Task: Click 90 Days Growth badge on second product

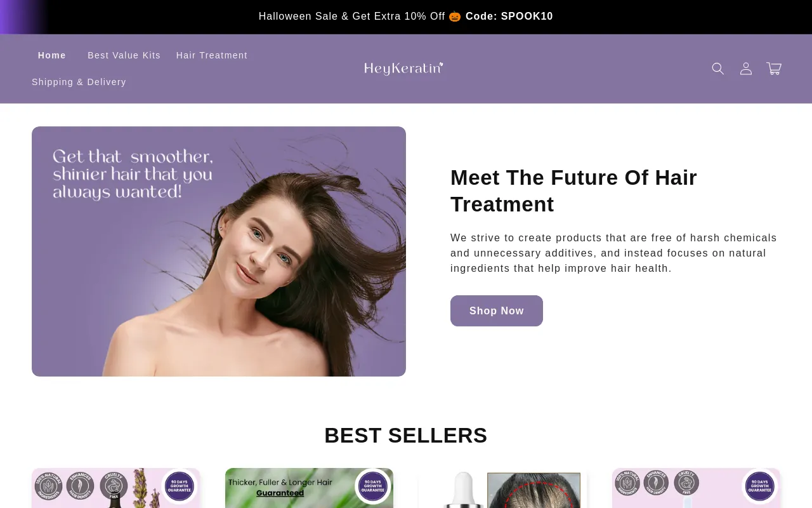Action: pyautogui.click(x=373, y=486)
